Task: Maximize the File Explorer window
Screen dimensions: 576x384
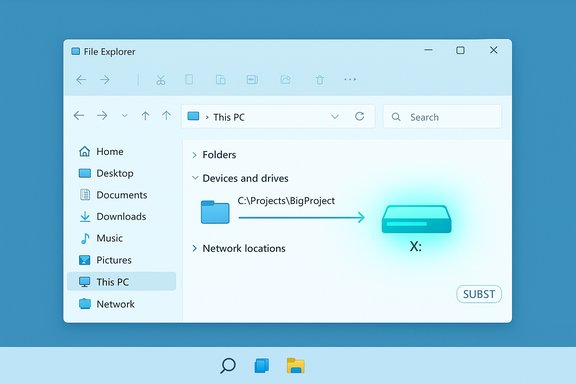Action: 460,50
